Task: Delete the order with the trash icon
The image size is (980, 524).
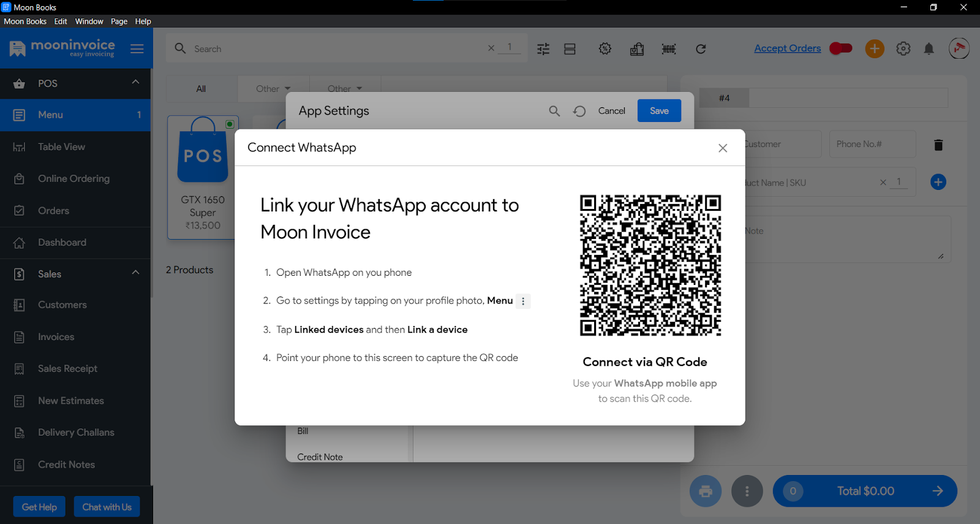Action: [x=938, y=145]
